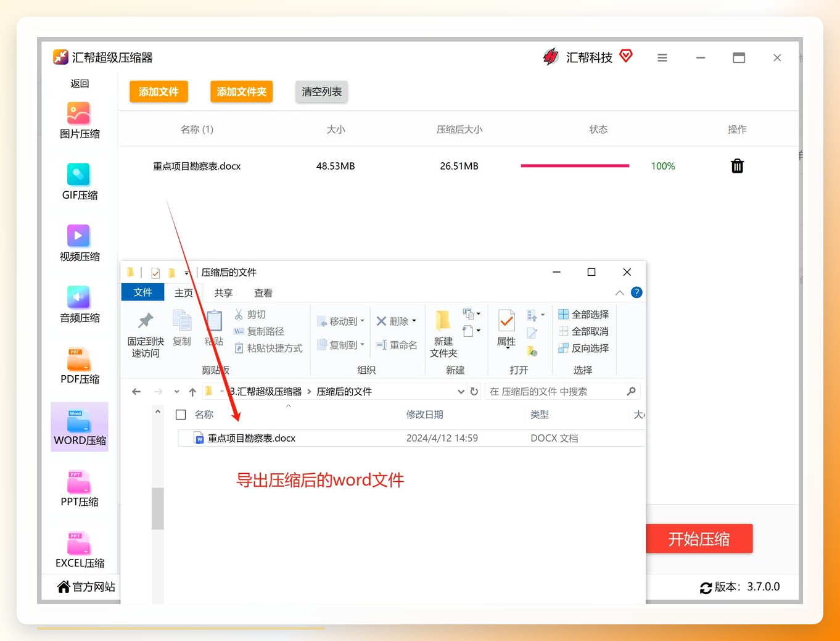Sort by 修改日期 column header
The width and height of the screenshot is (840, 641).
(x=424, y=415)
